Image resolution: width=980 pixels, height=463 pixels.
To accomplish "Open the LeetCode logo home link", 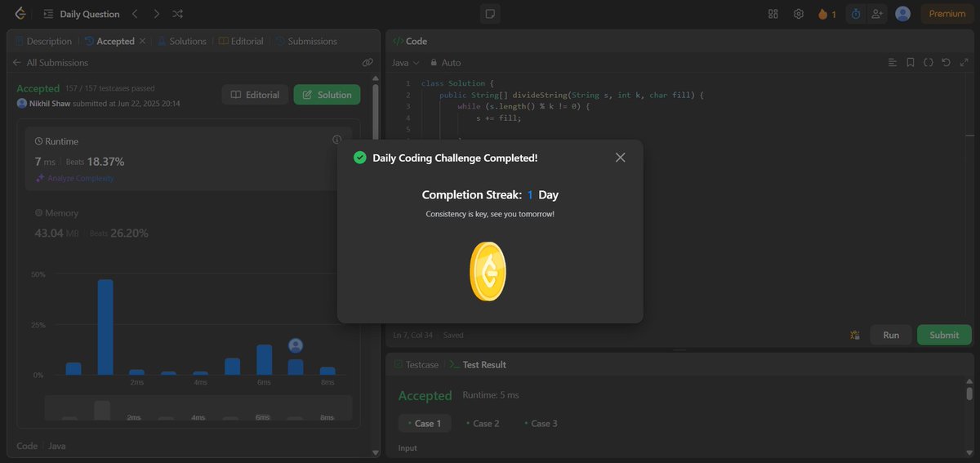I will 20,14.
